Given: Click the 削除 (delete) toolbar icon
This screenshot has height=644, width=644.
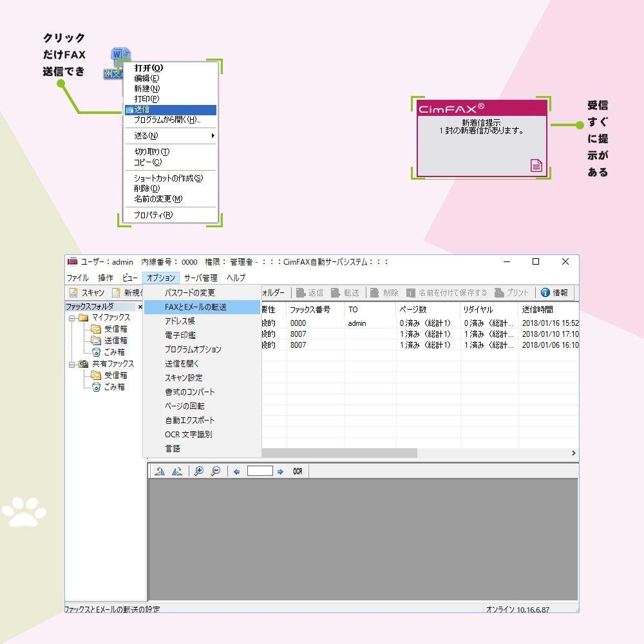Looking at the screenshot, I should [x=382, y=292].
